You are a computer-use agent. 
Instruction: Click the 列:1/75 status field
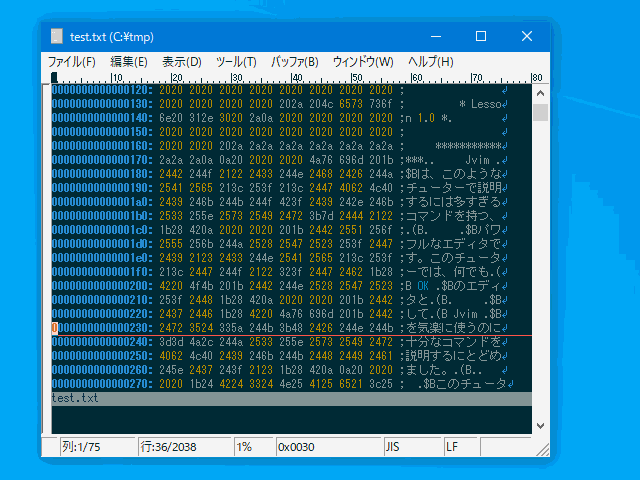click(x=97, y=447)
